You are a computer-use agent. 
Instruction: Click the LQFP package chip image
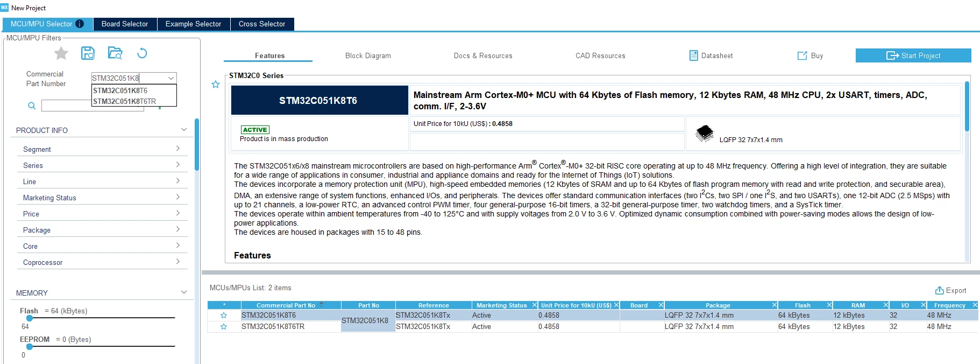click(x=704, y=133)
